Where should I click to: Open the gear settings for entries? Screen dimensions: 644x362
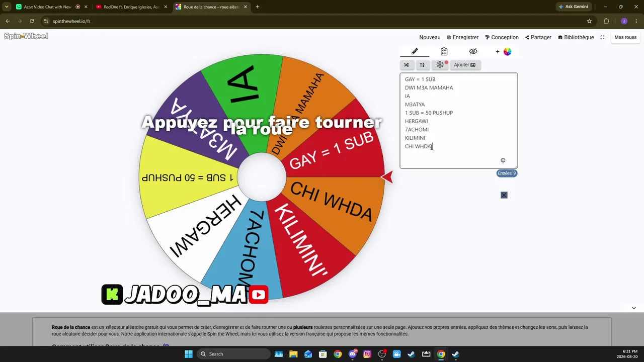pos(440,65)
